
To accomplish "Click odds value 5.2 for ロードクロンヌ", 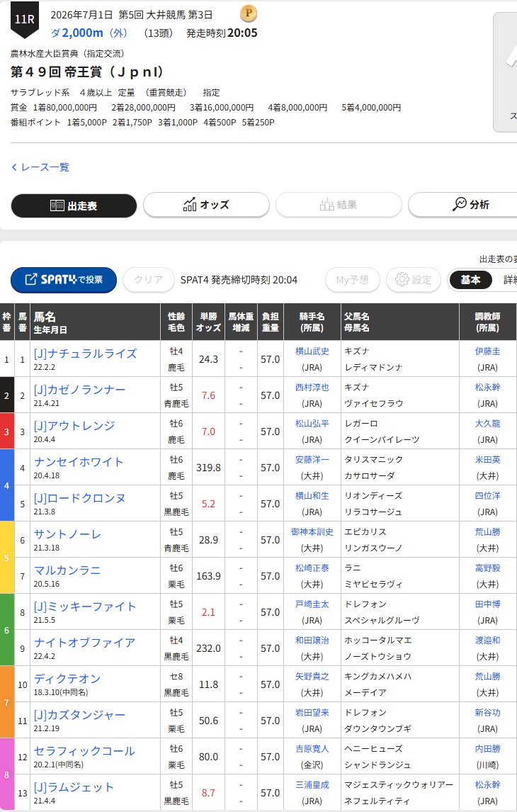I will [x=208, y=504].
